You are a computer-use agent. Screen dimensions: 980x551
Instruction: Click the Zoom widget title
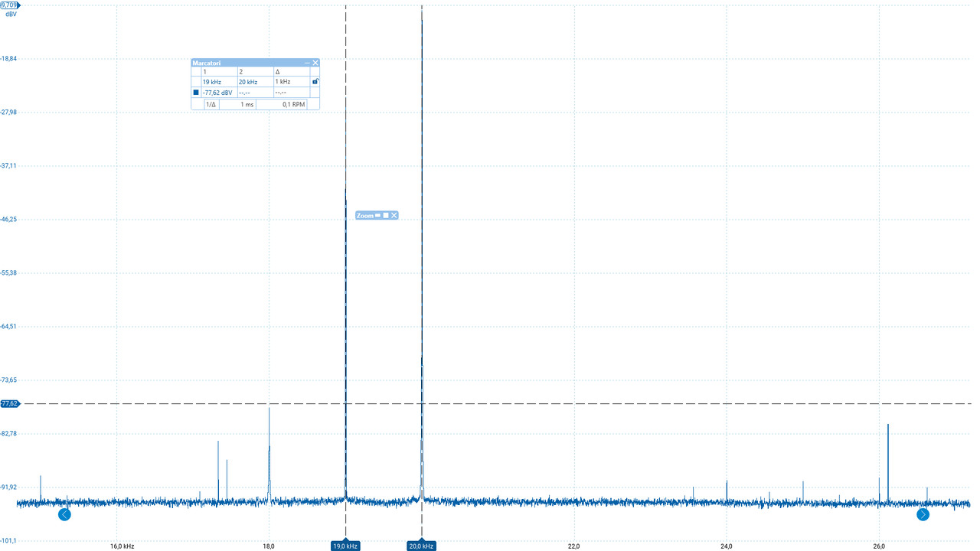[x=365, y=216]
